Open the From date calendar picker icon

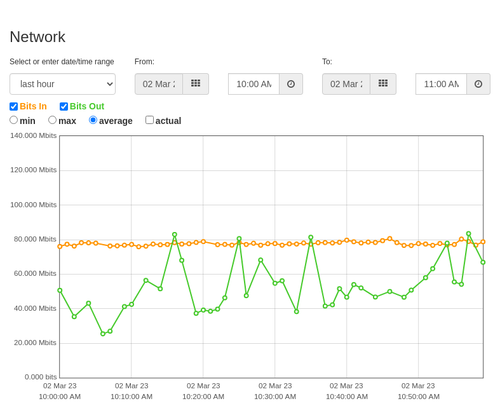(196, 84)
